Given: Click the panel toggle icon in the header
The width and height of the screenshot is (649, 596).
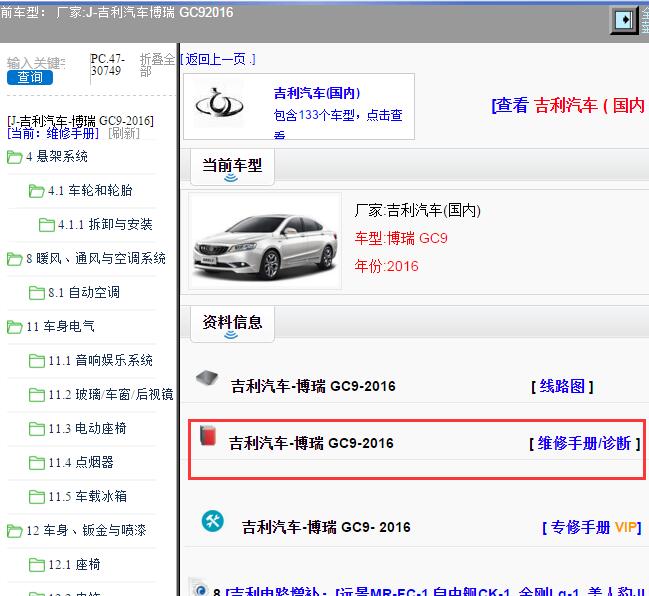Looking at the screenshot, I should [x=624, y=20].
